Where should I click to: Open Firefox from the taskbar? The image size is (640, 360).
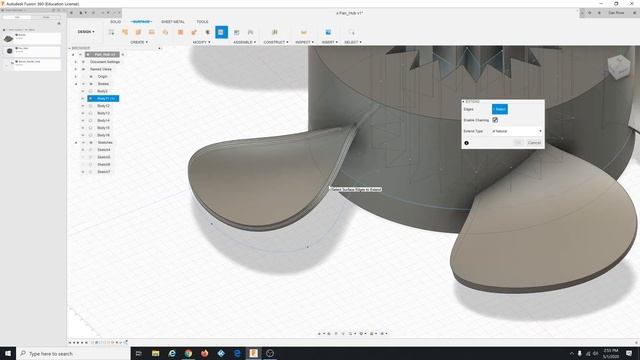click(x=204, y=353)
